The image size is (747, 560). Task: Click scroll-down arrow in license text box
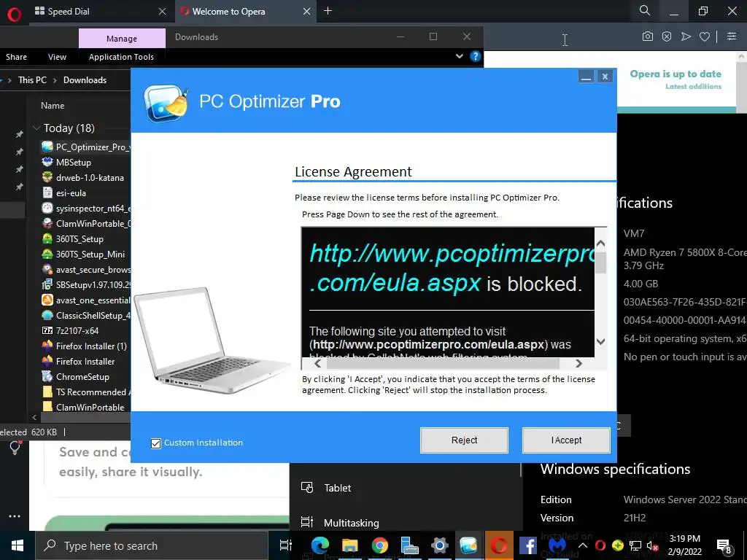[x=601, y=341]
